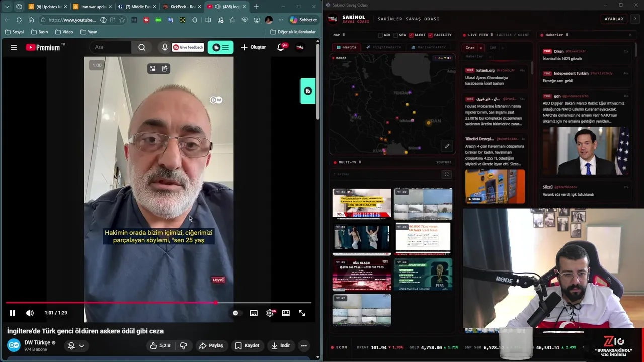Mute the YouTube video volume
Screen dimensions: 644x362
pos(30,313)
